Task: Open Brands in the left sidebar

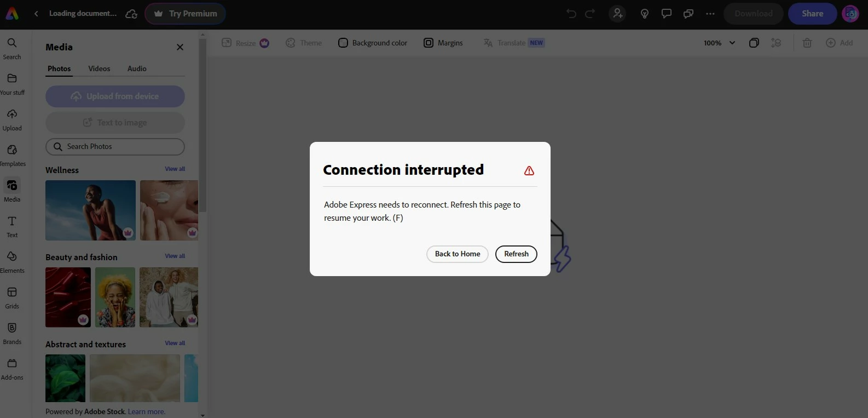Action: click(12, 333)
